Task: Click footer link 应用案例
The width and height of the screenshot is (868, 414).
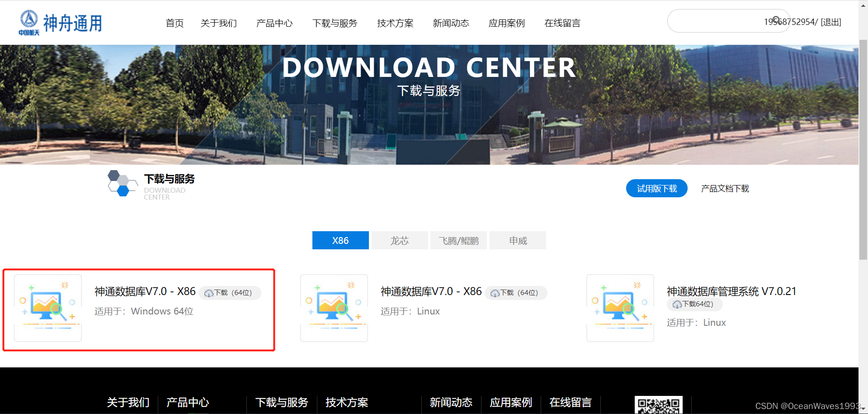Action: pos(511,402)
